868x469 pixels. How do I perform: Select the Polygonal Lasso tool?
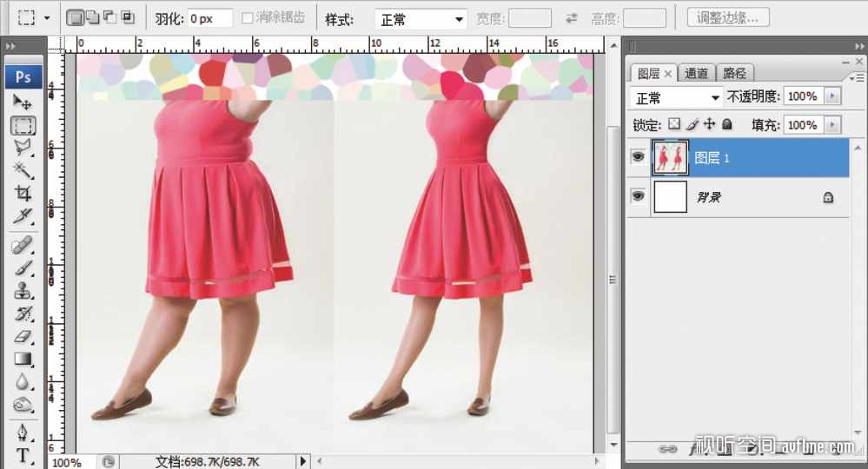pyautogui.click(x=23, y=148)
